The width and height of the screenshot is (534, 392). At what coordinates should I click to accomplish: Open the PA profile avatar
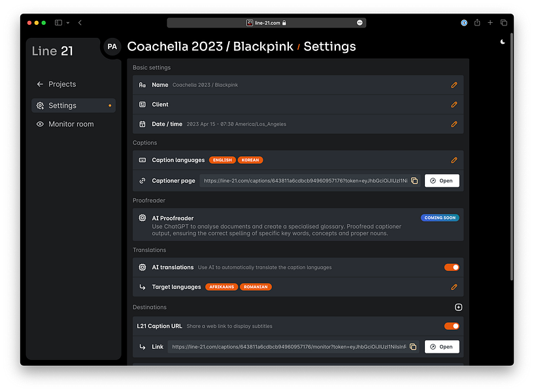coord(112,46)
